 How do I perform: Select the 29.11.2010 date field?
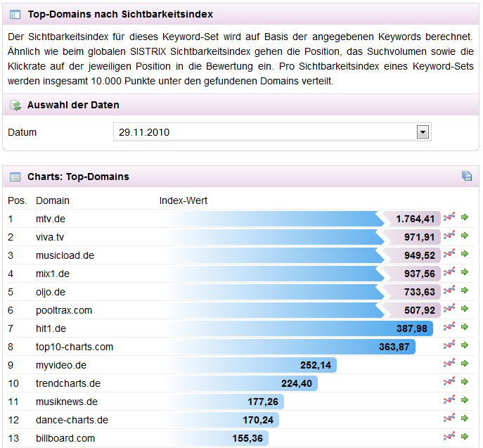tap(272, 132)
